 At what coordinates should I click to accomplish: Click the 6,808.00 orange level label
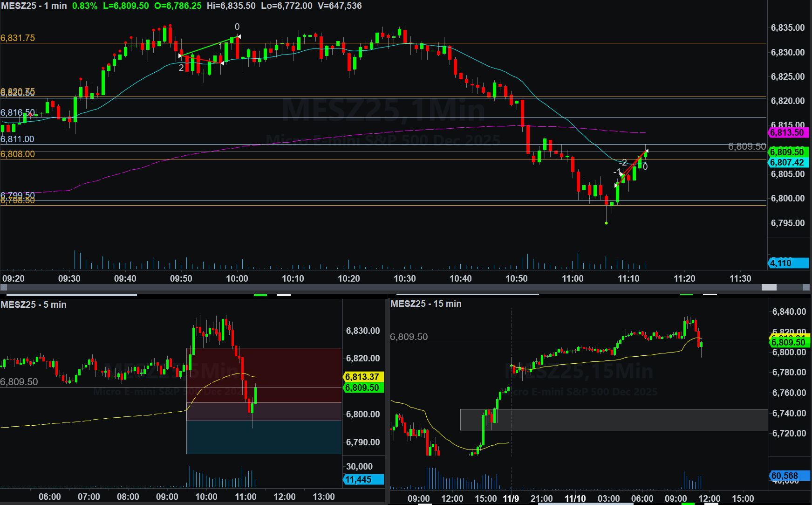[18, 154]
